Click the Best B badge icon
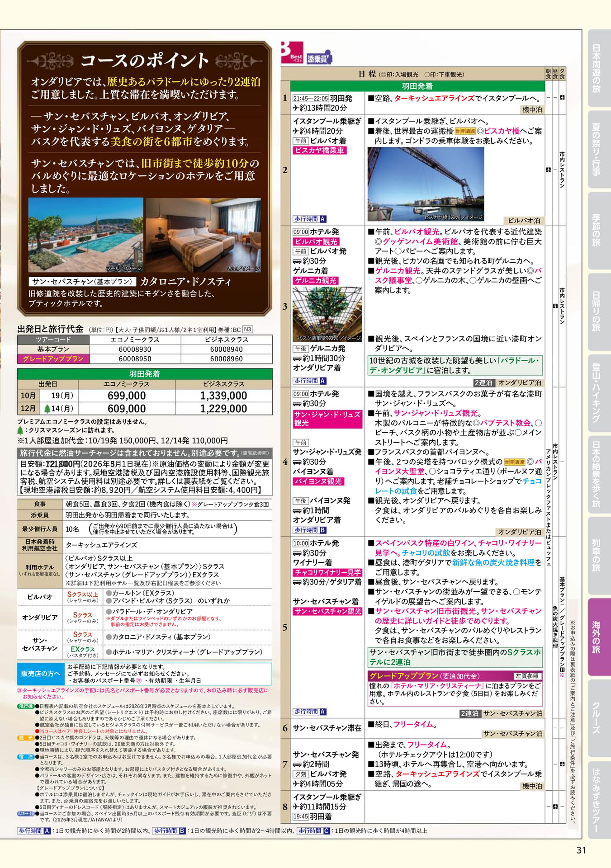Image resolution: width=611 pixels, height=868 pixels. click(292, 52)
